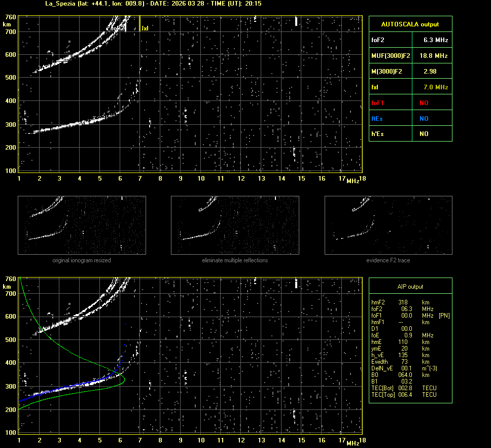Open the original ionogram resized thumbnail
This screenshot has height=448, width=491.
pos(82,225)
